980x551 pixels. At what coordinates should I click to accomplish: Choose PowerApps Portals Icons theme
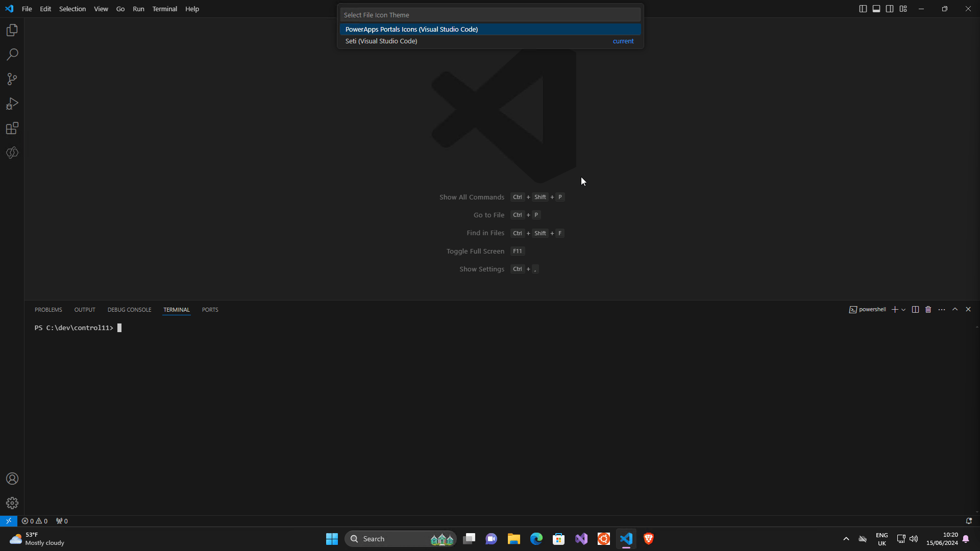point(411,29)
